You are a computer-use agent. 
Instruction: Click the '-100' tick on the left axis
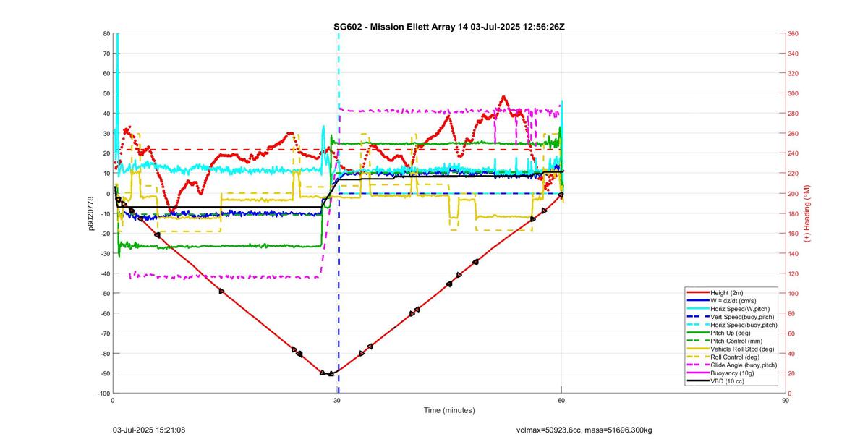pyautogui.click(x=103, y=393)
